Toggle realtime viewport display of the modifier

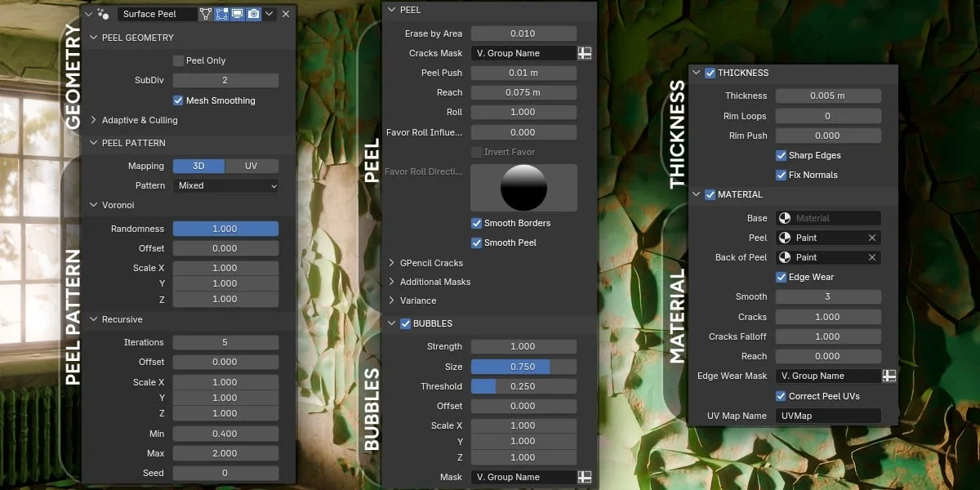click(236, 14)
